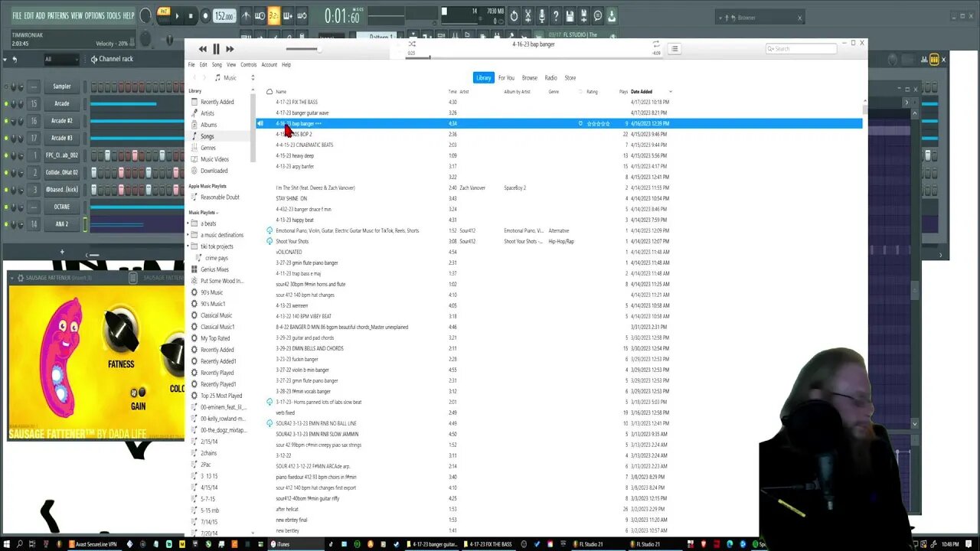
Task: Turn the Sausage Fattener FATNESS knob
Action: [120, 330]
